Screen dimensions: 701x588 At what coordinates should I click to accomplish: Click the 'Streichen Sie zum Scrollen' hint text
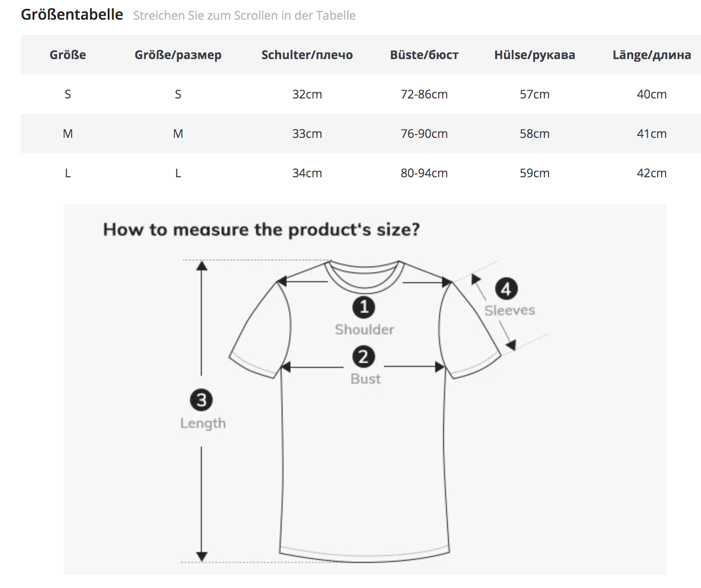(x=244, y=15)
